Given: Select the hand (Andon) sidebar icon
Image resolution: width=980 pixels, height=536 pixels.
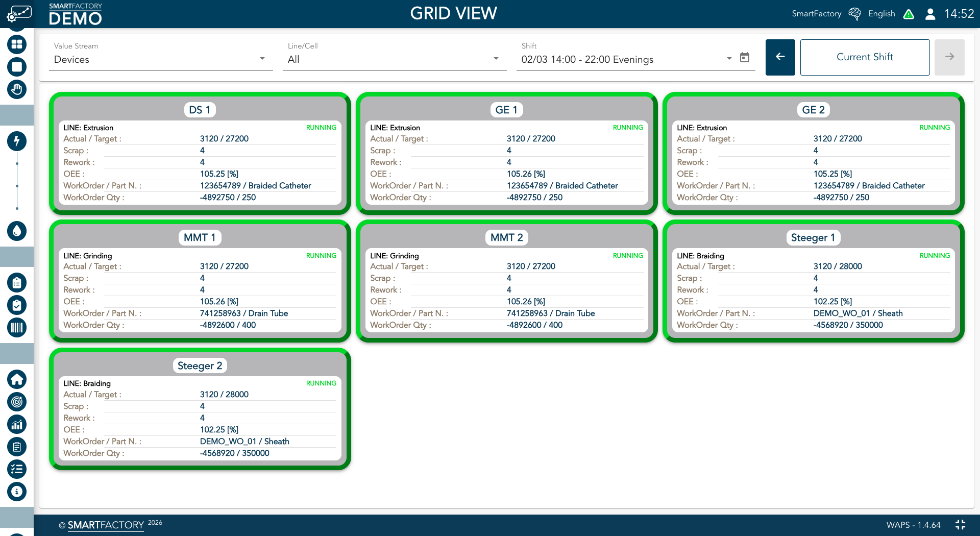Looking at the screenshot, I should point(17,89).
